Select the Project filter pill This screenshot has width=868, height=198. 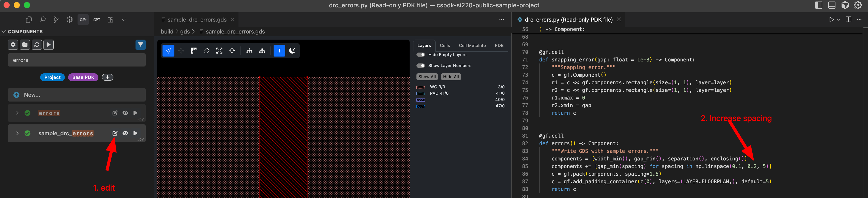(53, 77)
